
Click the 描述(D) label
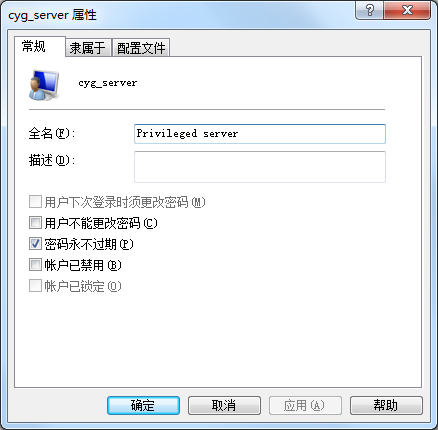click(52, 161)
